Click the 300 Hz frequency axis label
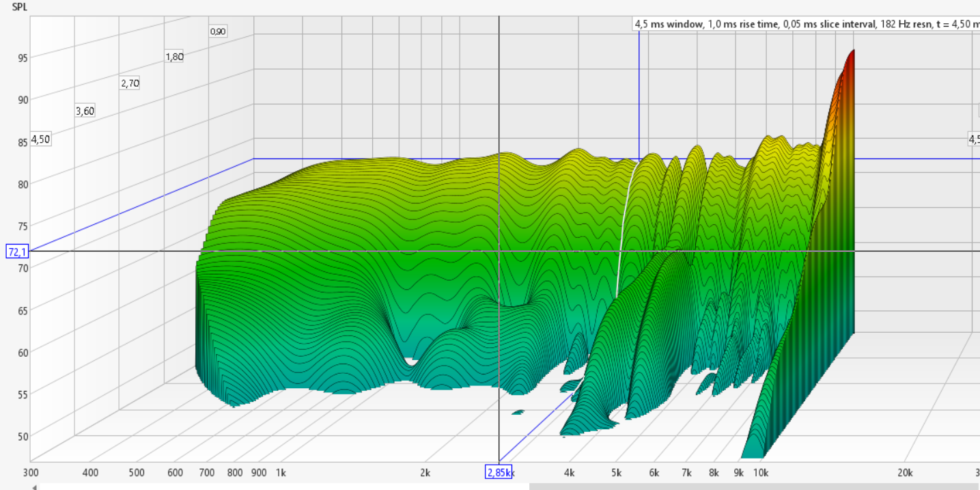 click(x=30, y=473)
